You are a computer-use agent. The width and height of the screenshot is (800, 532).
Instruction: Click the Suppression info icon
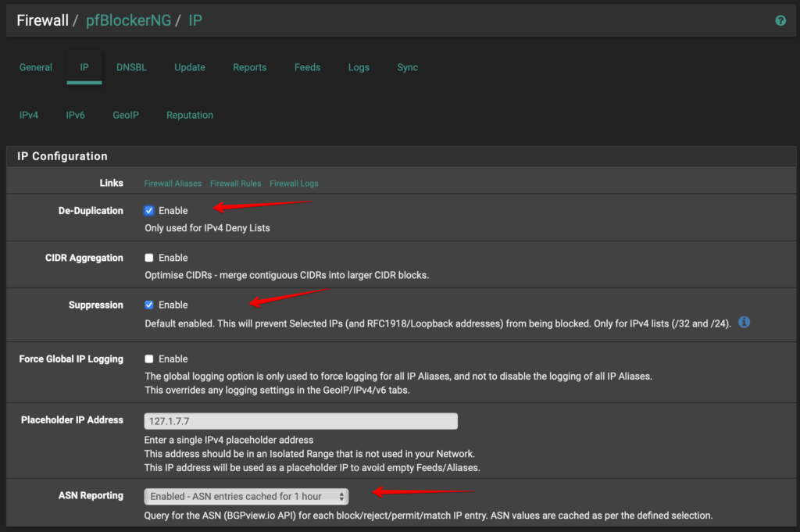coord(744,323)
